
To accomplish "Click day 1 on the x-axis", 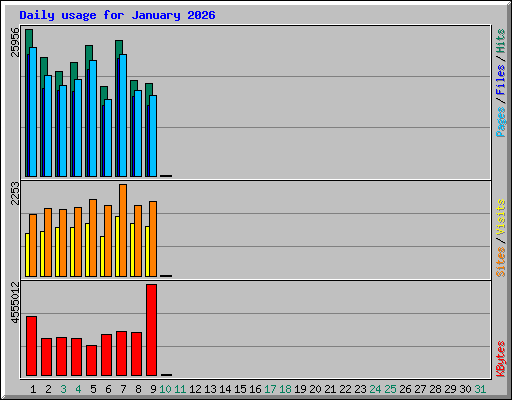I will coord(33,389).
